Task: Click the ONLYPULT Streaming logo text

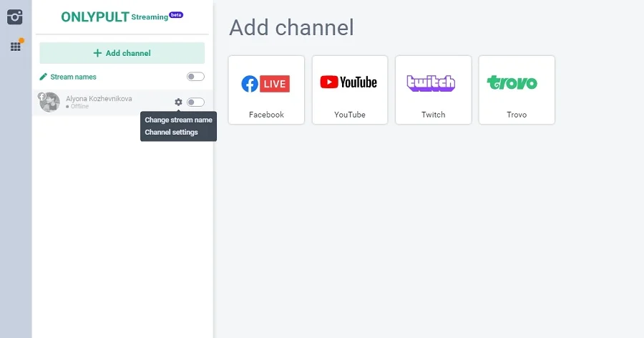Action: [113, 16]
